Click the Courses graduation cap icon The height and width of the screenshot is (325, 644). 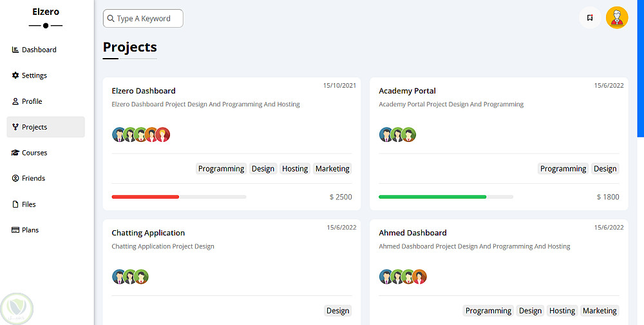click(x=15, y=153)
